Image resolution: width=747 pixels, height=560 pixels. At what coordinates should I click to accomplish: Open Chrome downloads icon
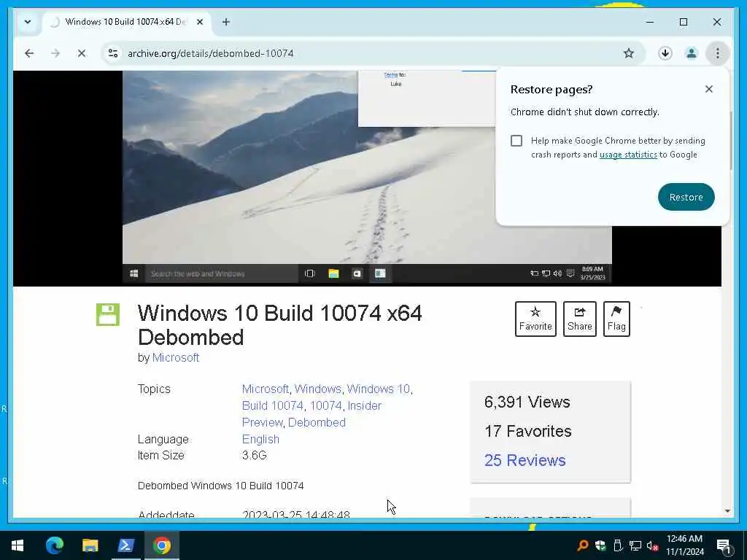click(665, 53)
